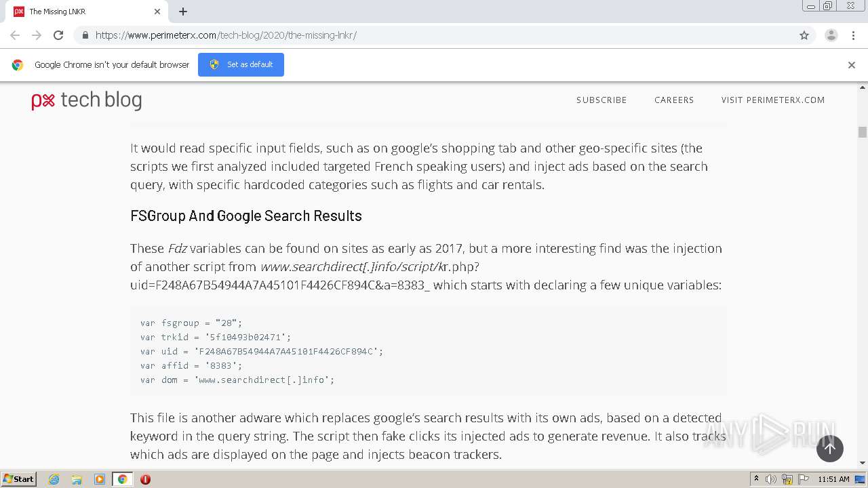Click the scrollbar up arrow
Viewport: 868px width, 488px height.
click(863, 87)
